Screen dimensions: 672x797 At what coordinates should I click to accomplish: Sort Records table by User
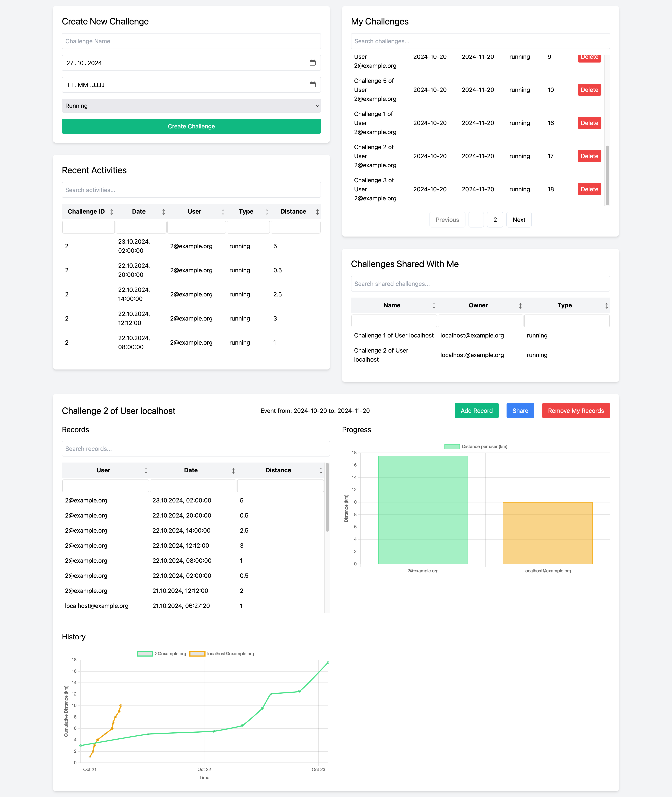146,471
